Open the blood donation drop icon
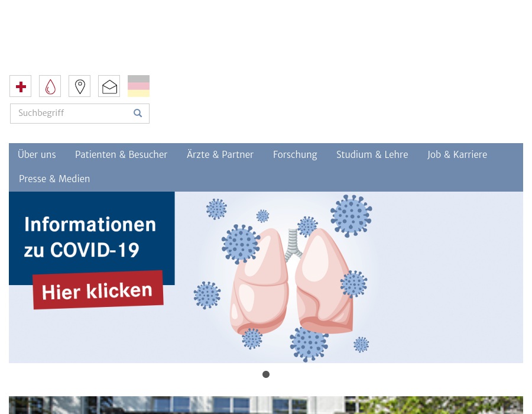 click(50, 86)
